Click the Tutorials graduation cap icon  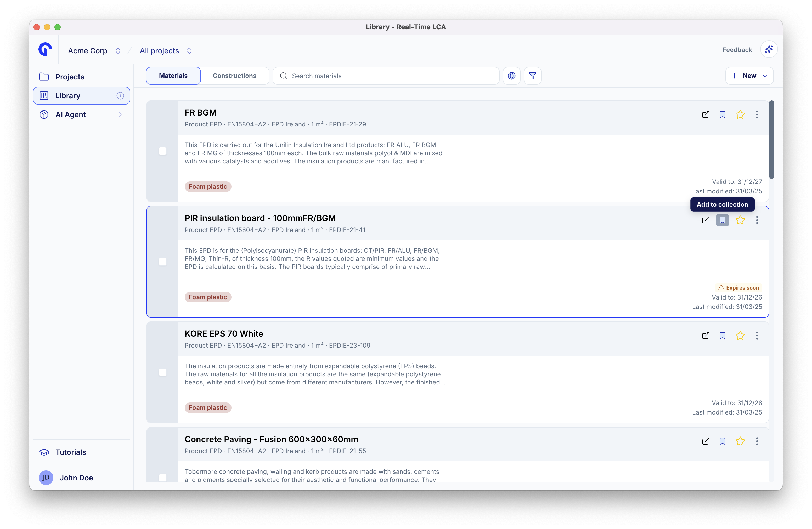click(44, 452)
